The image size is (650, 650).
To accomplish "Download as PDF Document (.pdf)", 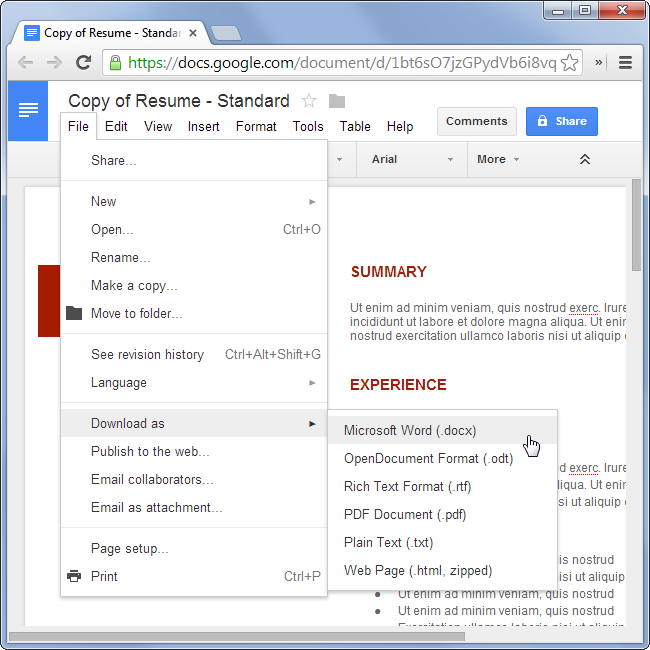I will 442,514.
